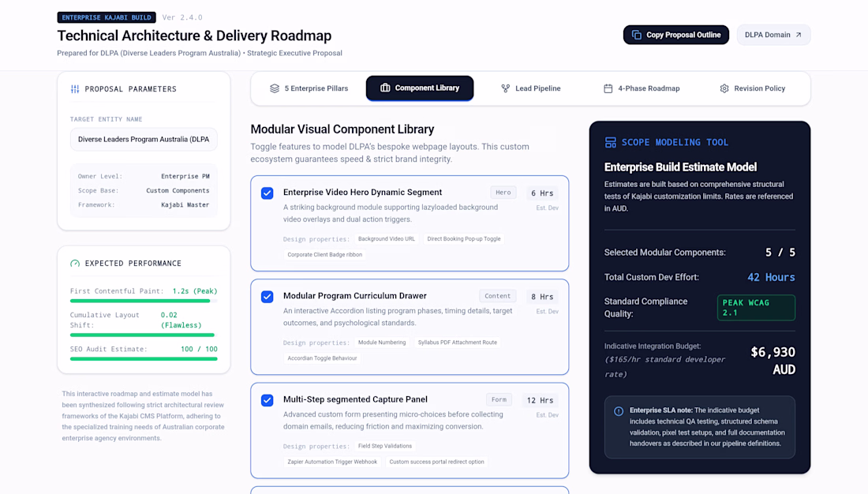Viewport: 868px width, 494px height.
Task: Click the 5 / 5 selected components value
Action: click(780, 253)
